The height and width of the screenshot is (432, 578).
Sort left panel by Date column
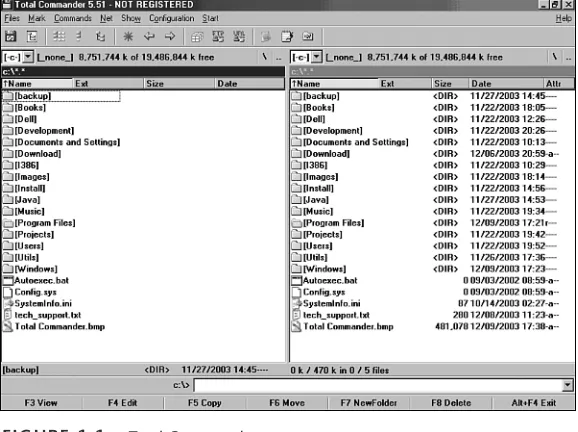coord(250,84)
